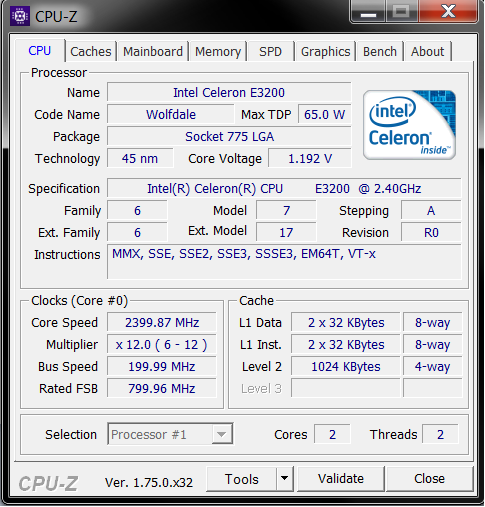This screenshot has height=507, width=485.
Task: Click the Cores count value
Action: point(332,434)
